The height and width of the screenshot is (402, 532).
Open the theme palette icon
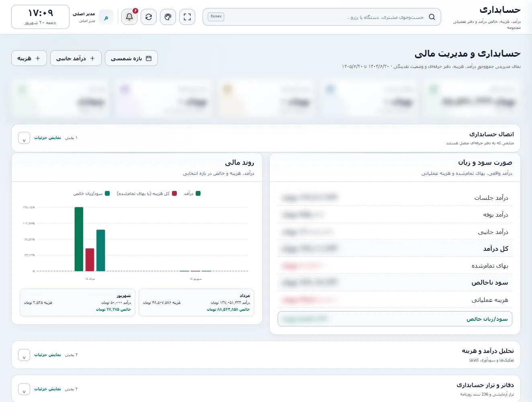click(x=168, y=17)
